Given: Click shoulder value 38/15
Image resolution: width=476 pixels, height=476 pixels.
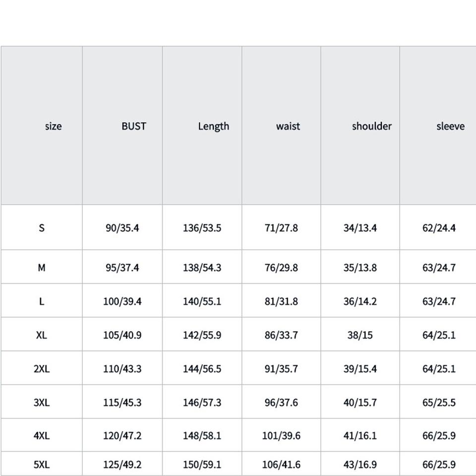Looking at the screenshot, I should pyautogui.click(x=360, y=335).
